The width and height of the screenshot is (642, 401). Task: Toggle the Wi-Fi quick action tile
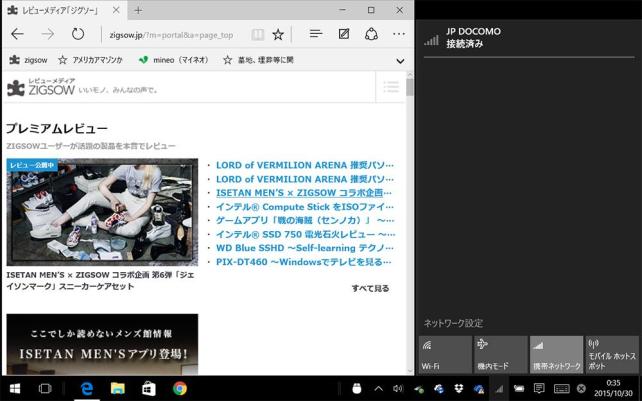445,354
